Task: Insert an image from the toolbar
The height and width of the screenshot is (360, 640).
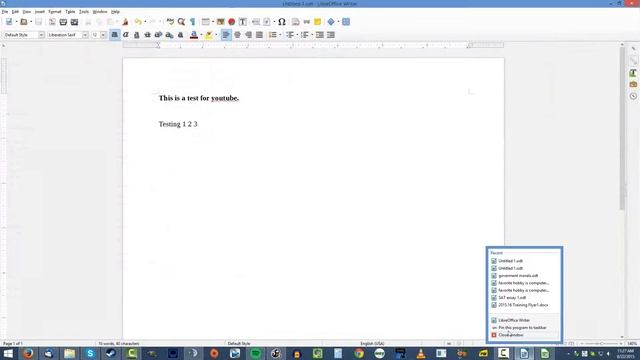Action: point(220,22)
